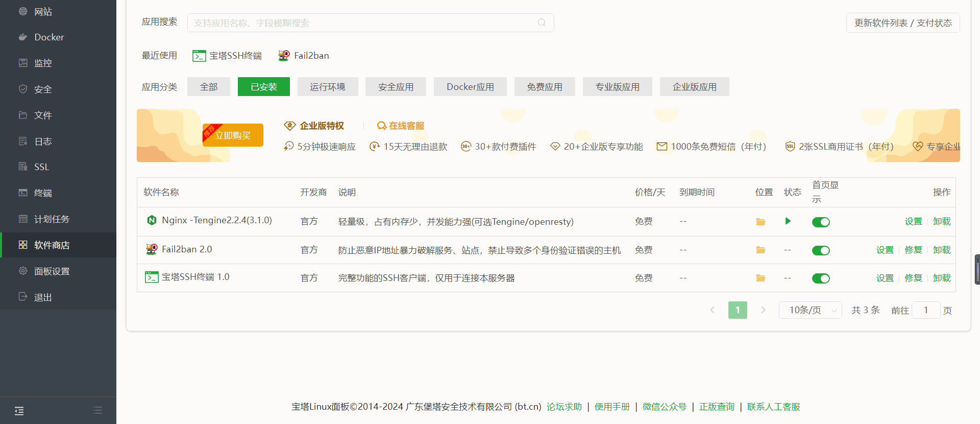Click 卸载 for 宝塔SSH终端
This screenshot has height=424, width=980.
pos(942,278)
